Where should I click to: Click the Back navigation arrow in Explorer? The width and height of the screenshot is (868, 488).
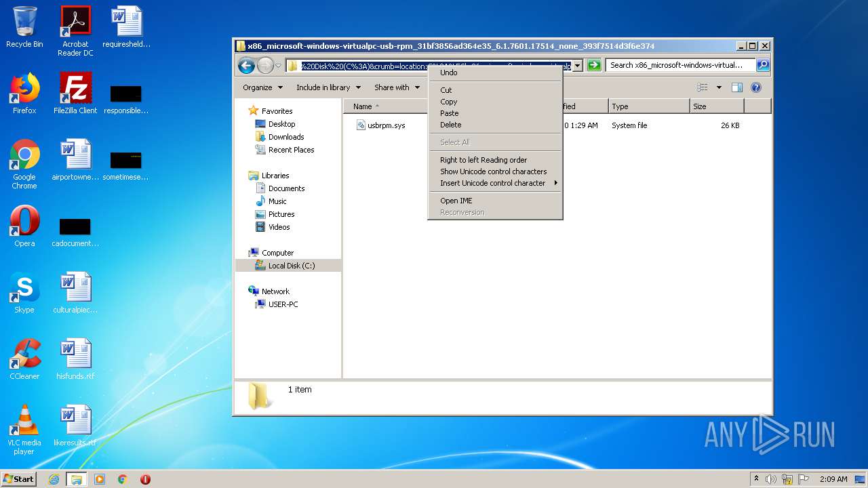tap(246, 65)
